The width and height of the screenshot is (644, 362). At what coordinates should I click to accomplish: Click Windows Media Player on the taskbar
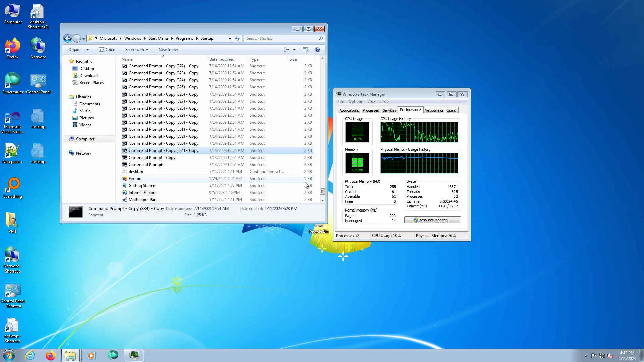[91, 355]
